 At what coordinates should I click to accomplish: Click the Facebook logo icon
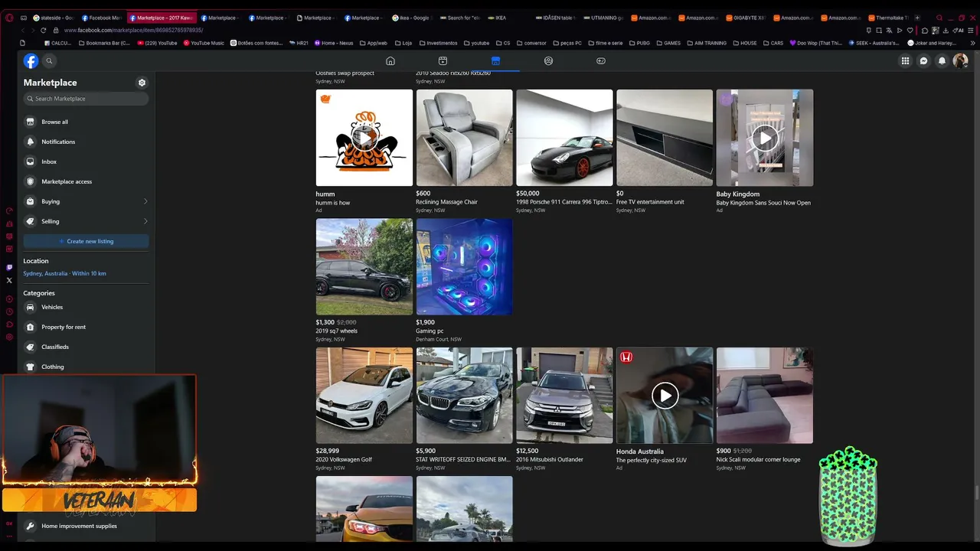[x=31, y=61]
